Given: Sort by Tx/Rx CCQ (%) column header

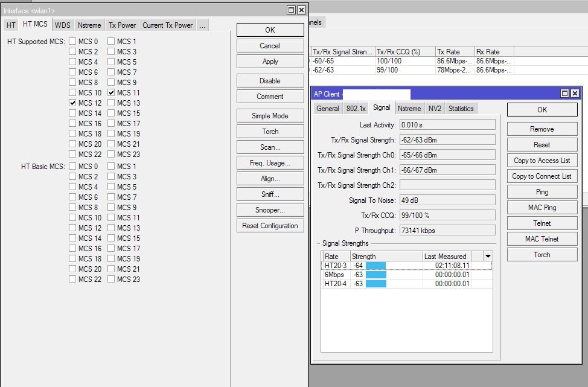Looking at the screenshot, I should (405, 52).
